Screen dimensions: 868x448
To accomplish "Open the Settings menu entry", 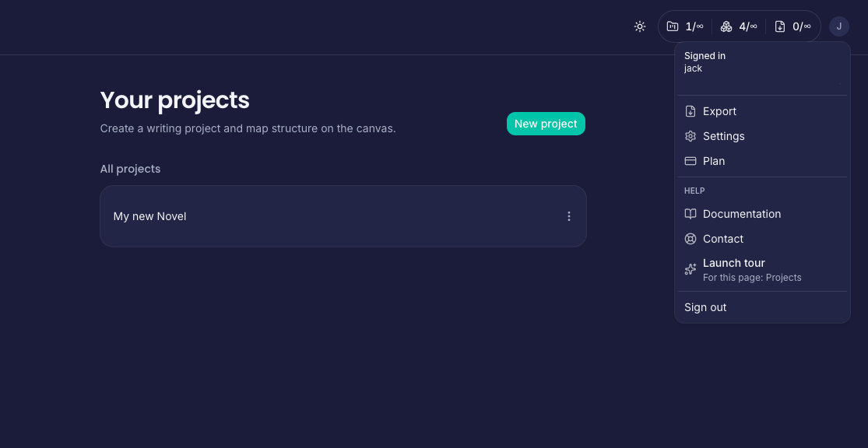I will point(724,136).
